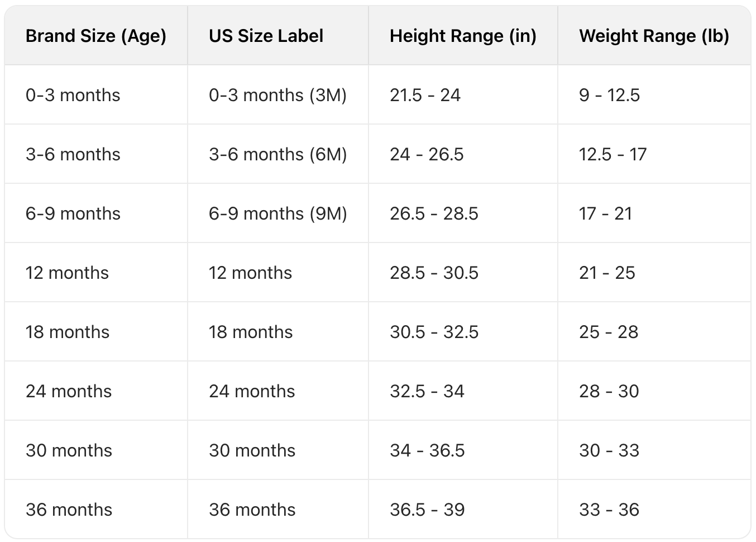
Task: Click the Brand Size (Age) column header
Action: [96, 36]
